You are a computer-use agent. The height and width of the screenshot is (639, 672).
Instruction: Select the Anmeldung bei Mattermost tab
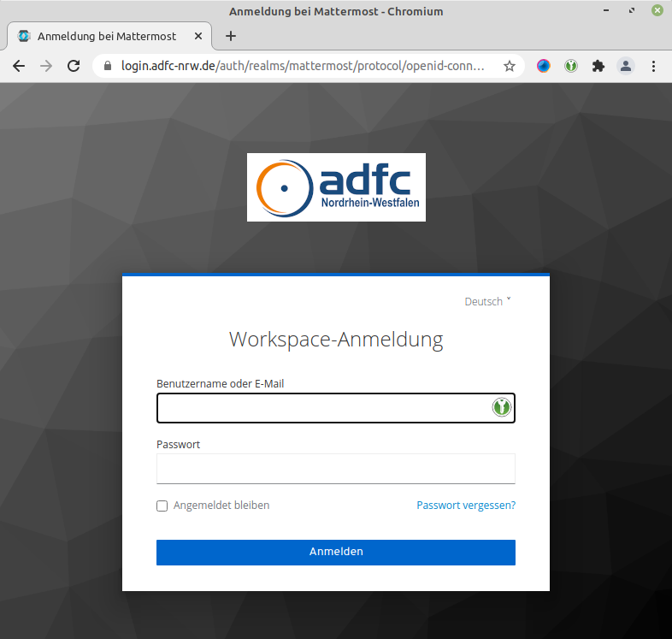click(x=109, y=36)
